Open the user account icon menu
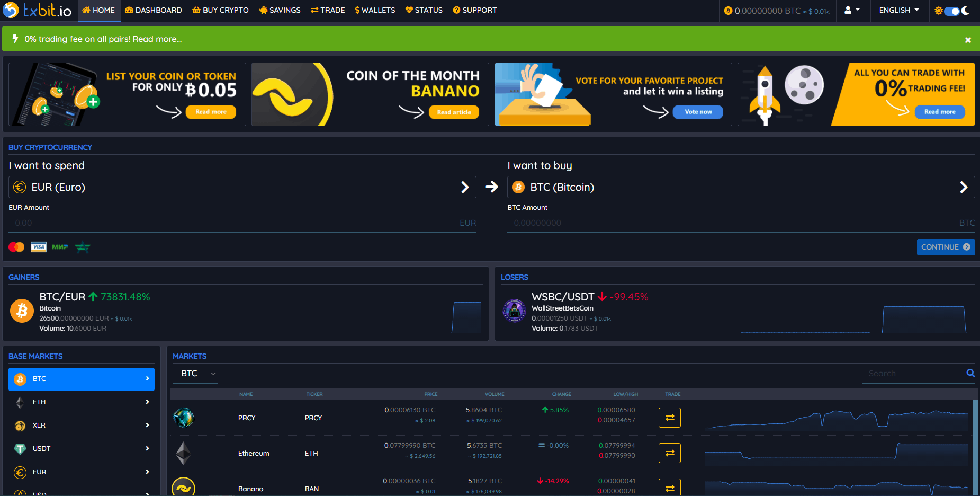The image size is (980, 496). (852, 10)
